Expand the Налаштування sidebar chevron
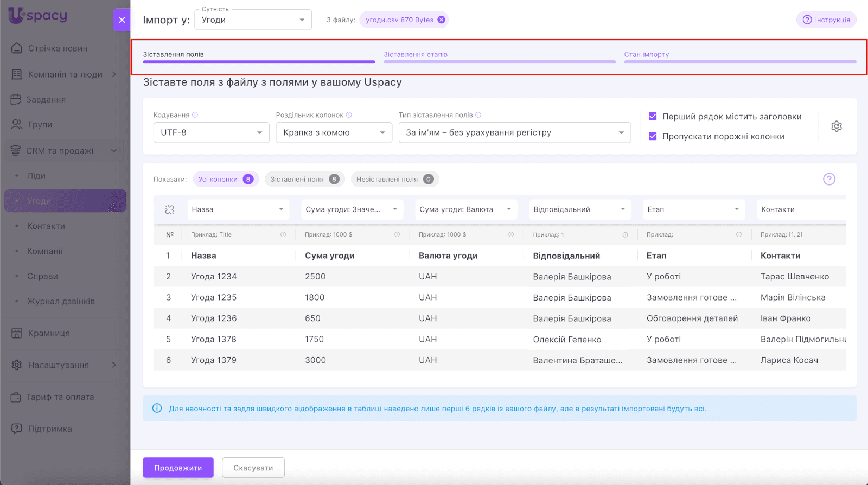 114,365
